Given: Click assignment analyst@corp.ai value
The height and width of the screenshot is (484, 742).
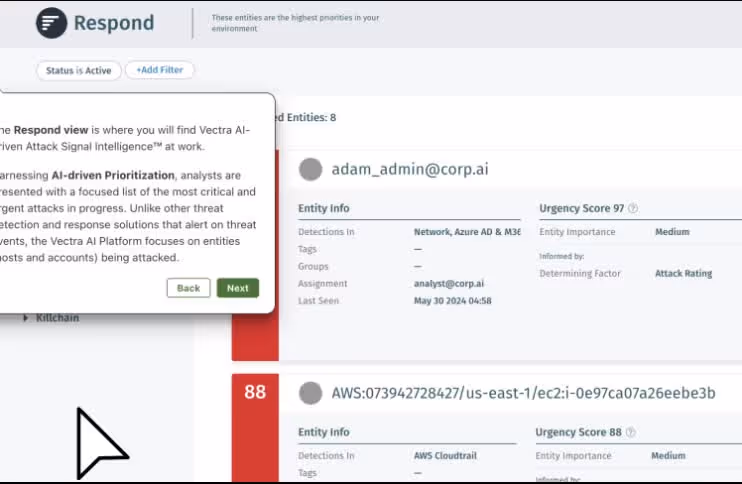Looking at the screenshot, I should coord(449,283).
